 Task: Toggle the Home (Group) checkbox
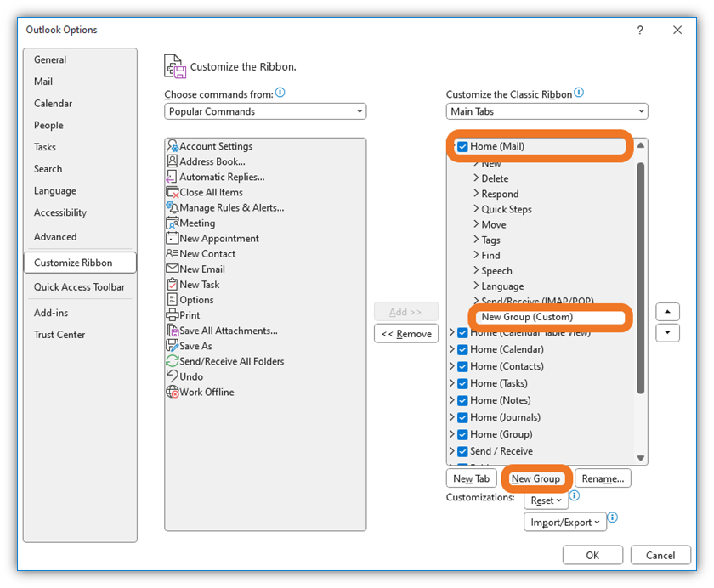point(462,435)
